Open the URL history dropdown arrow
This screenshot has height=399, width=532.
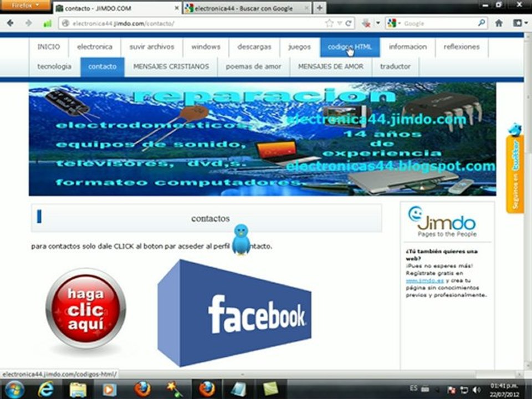(339, 23)
